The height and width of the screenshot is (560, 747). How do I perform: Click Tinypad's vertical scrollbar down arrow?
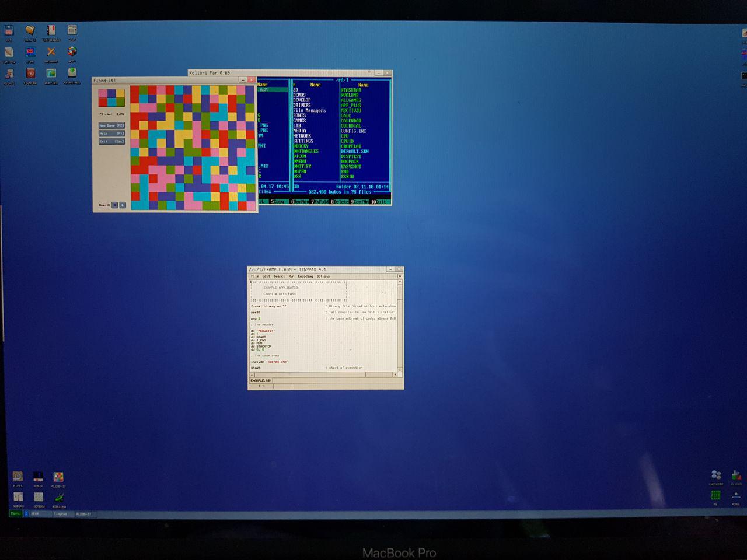tap(400, 369)
